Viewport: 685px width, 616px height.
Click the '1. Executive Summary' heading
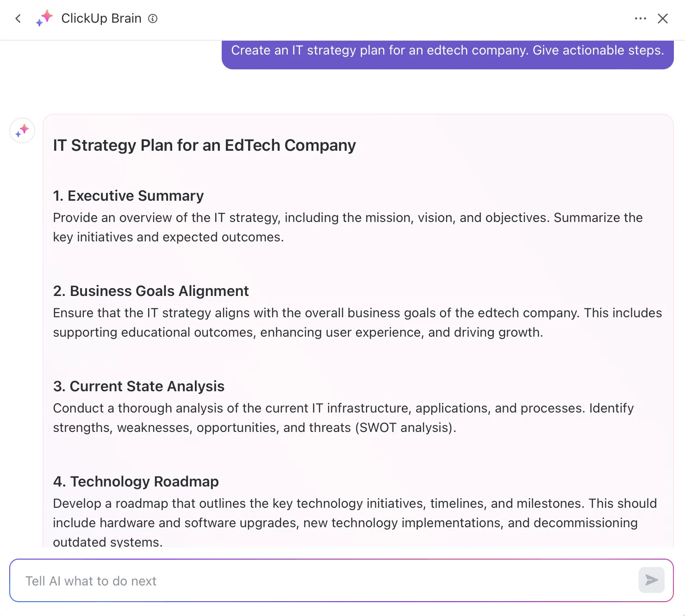pos(128,196)
